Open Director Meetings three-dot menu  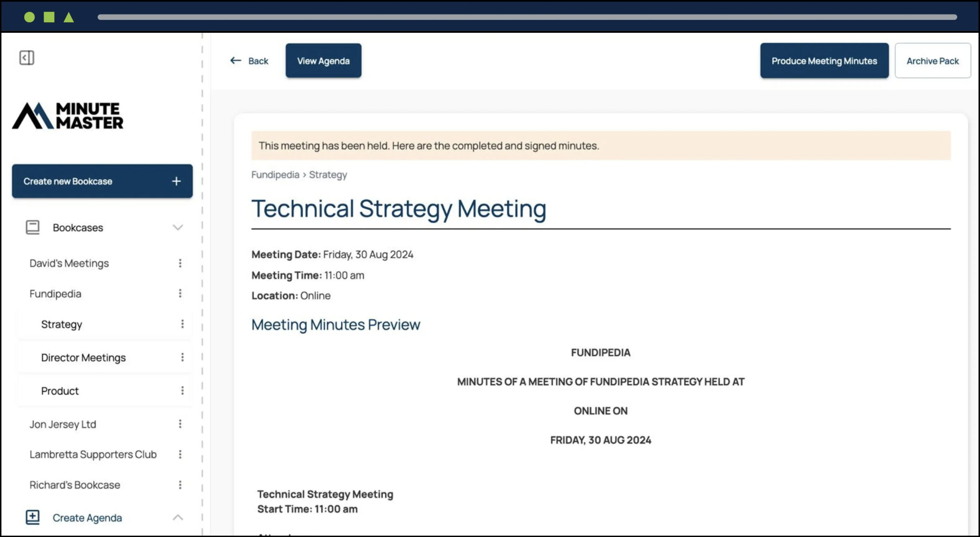pyautogui.click(x=182, y=357)
